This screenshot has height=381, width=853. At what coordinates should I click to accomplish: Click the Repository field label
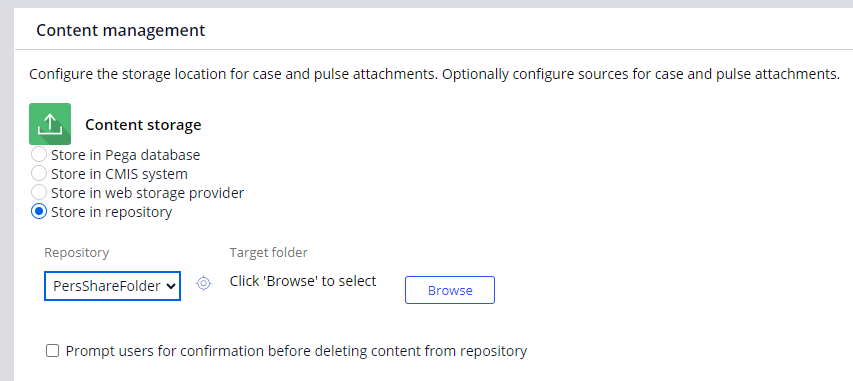pyautogui.click(x=77, y=253)
